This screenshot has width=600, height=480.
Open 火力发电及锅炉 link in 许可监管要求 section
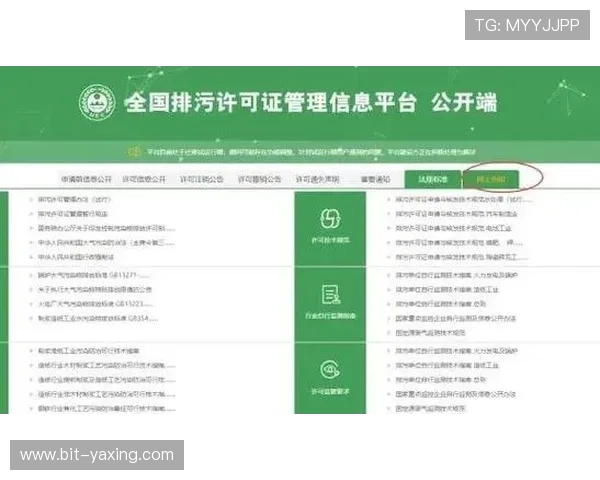(457, 351)
